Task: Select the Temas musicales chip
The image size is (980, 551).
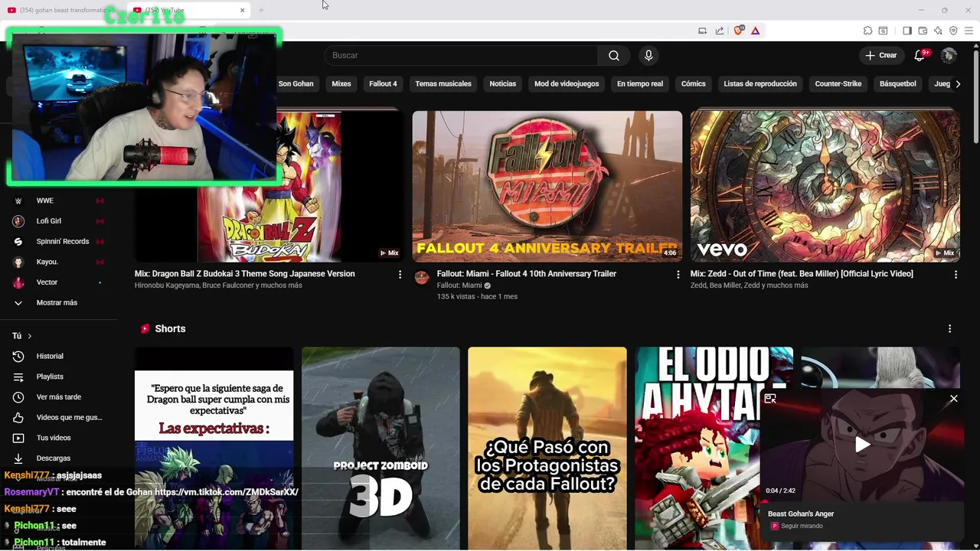Action: [x=443, y=83]
